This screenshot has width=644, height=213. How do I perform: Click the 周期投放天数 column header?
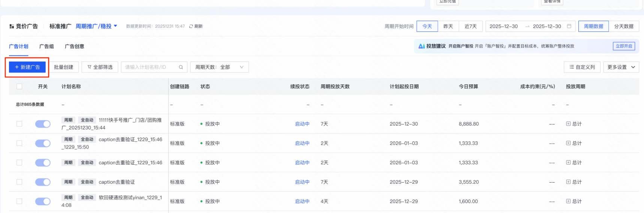[335, 87]
